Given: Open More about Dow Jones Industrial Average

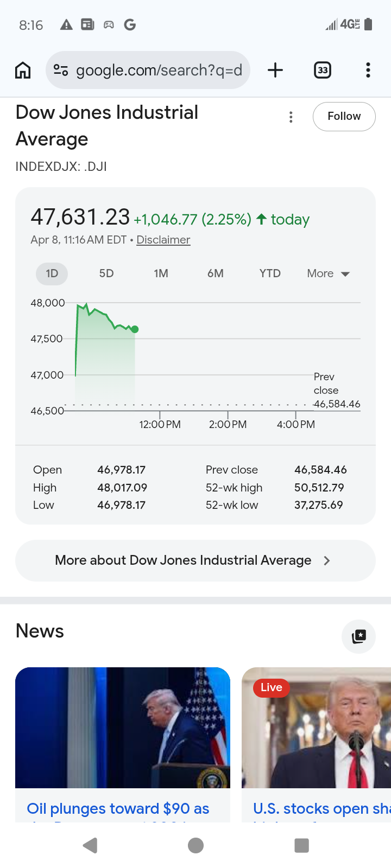Looking at the screenshot, I should (x=195, y=560).
